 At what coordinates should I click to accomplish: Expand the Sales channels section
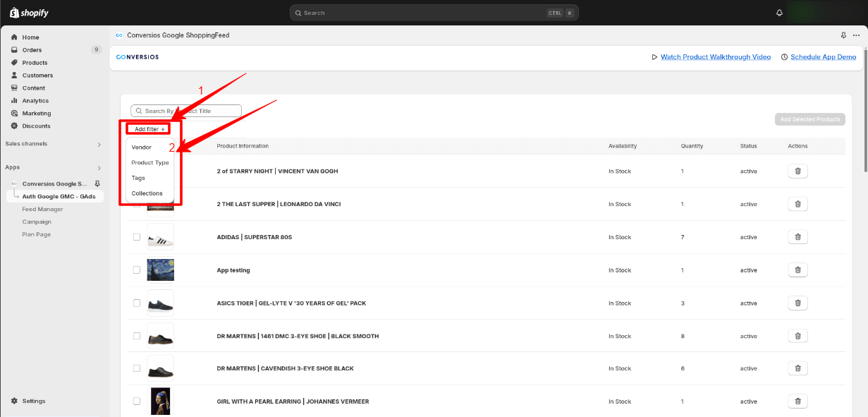coord(99,144)
